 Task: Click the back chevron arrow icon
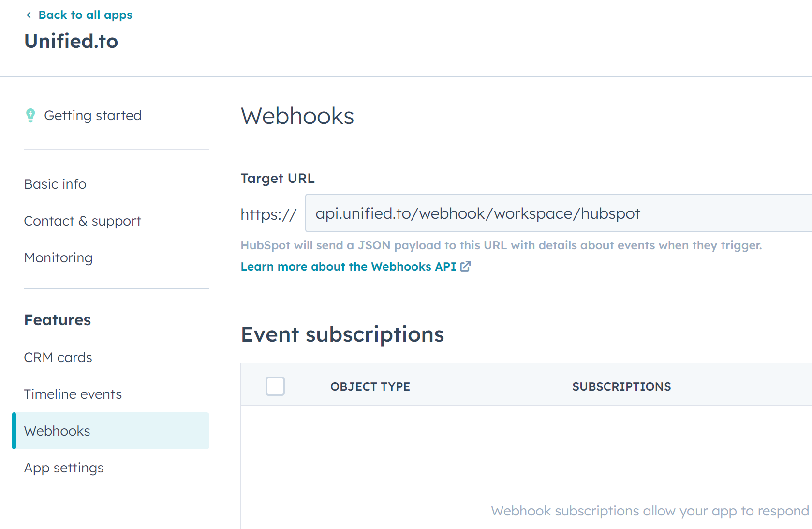click(29, 15)
